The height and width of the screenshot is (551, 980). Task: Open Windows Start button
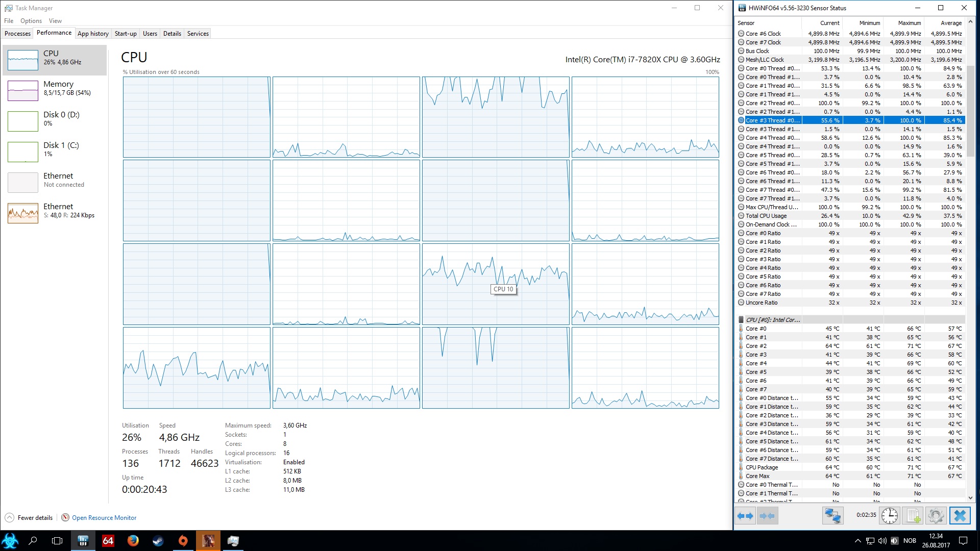click(10, 541)
